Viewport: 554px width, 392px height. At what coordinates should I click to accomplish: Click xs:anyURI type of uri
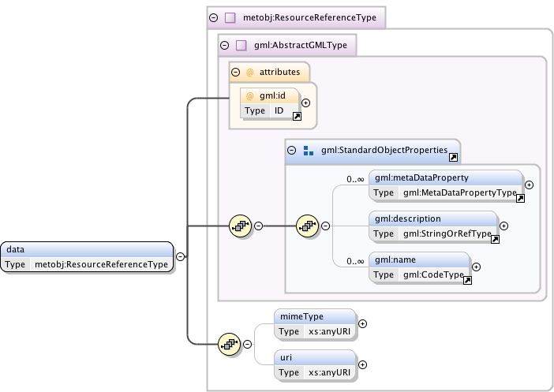pyautogui.click(x=329, y=372)
